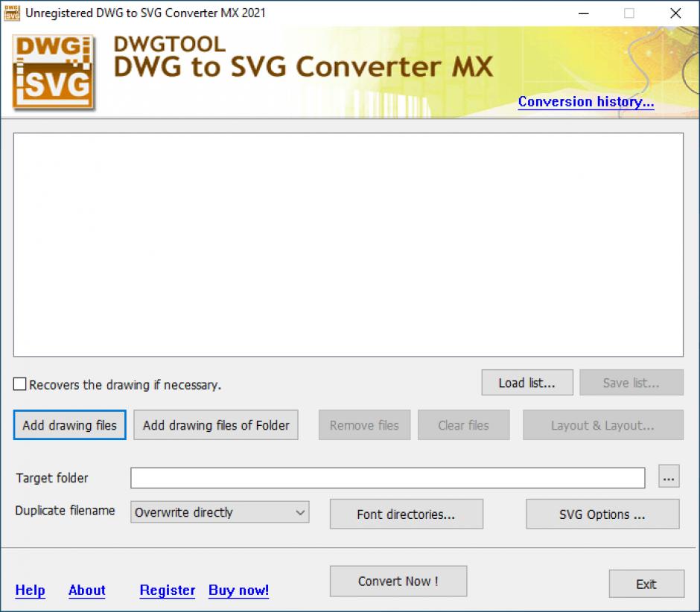Viewport: 700px width, 612px height.
Task: Click inside the drawing files list area
Action: point(349,245)
